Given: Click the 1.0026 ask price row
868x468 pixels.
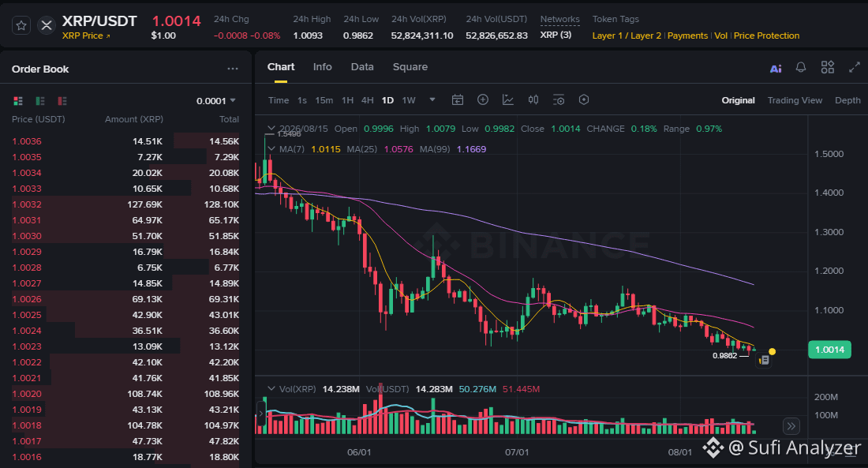Looking at the screenshot, I should (125, 299).
